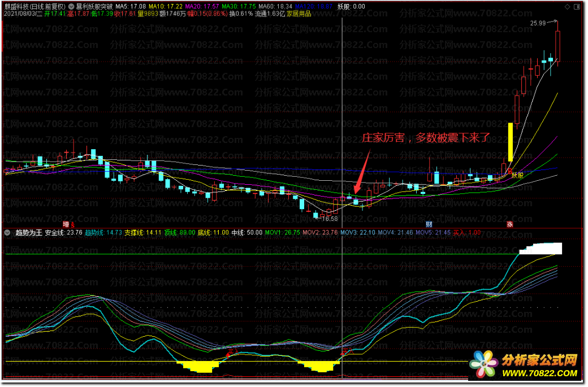Click the 底线: 11.00 label

pyautogui.click(x=213, y=233)
